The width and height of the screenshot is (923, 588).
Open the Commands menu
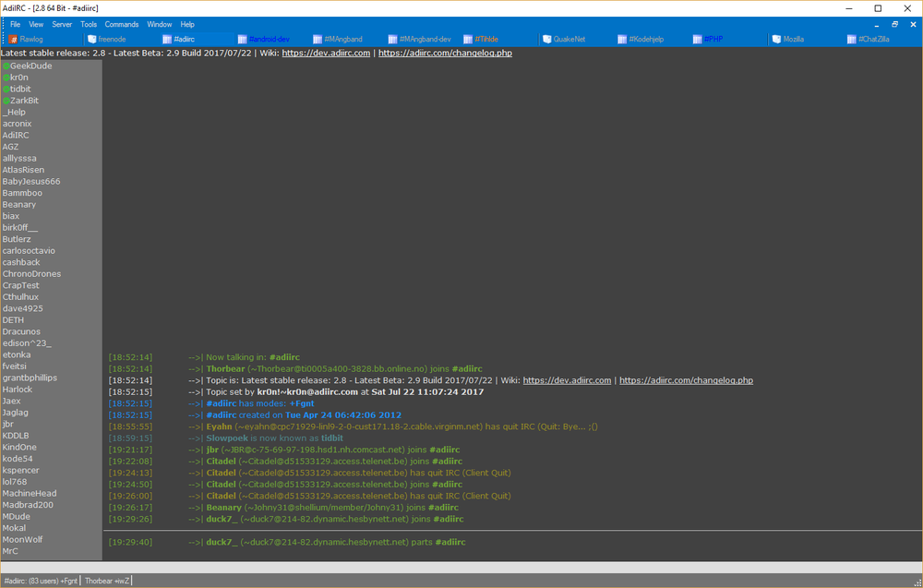tap(122, 24)
